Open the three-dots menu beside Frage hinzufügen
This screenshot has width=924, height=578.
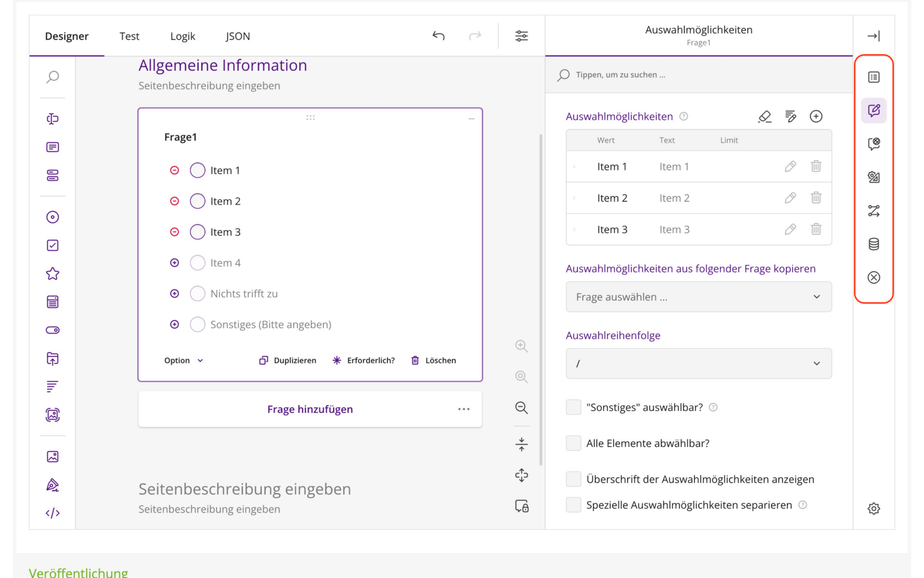(464, 410)
